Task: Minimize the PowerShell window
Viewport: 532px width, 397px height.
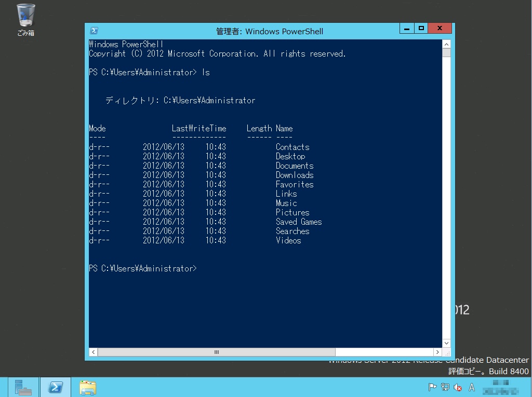Action: click(x=407, y=29)
